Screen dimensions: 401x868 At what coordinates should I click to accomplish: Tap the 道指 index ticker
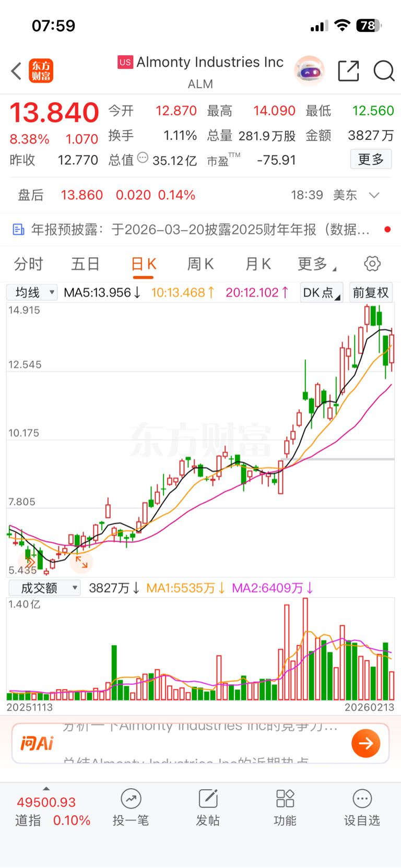coord(52,811)
